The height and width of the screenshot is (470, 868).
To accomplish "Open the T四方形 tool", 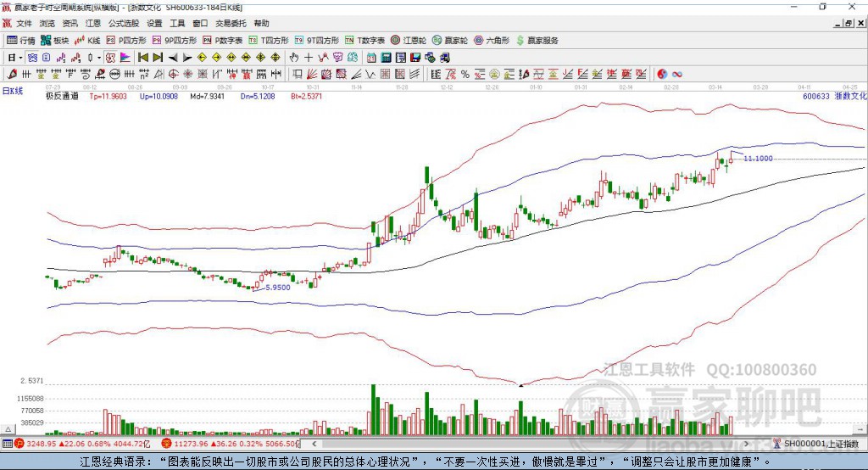I will [x=269, y=41].
